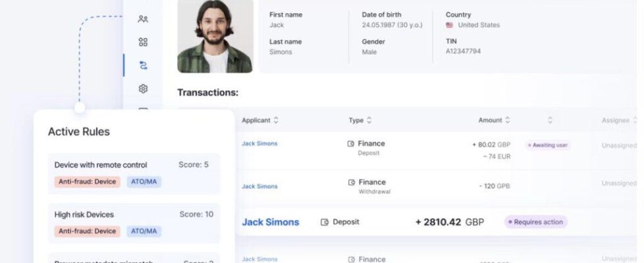The height and width of the screenshot is (263, 644).
Task: Open Jack Simons link in the deposit row
Action: tap(259, 144)
